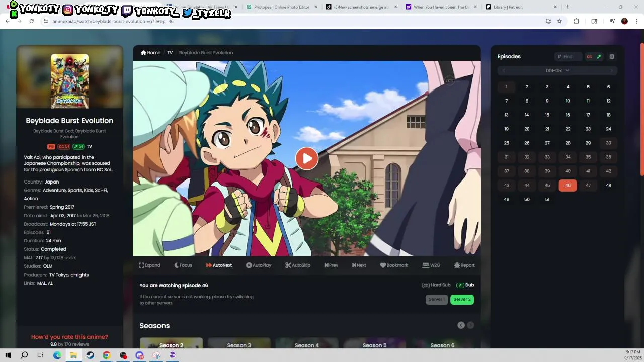This screenshot has width=644, height=362.
Task: Select the Dub audio option
Action: [465, 285]
